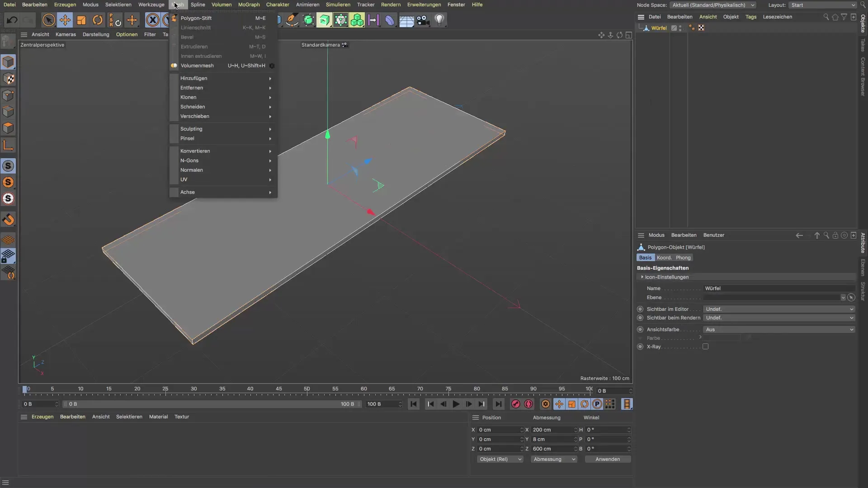
Task: Click the current frame marker at frame 0
Action: click(x=25, y=389)
